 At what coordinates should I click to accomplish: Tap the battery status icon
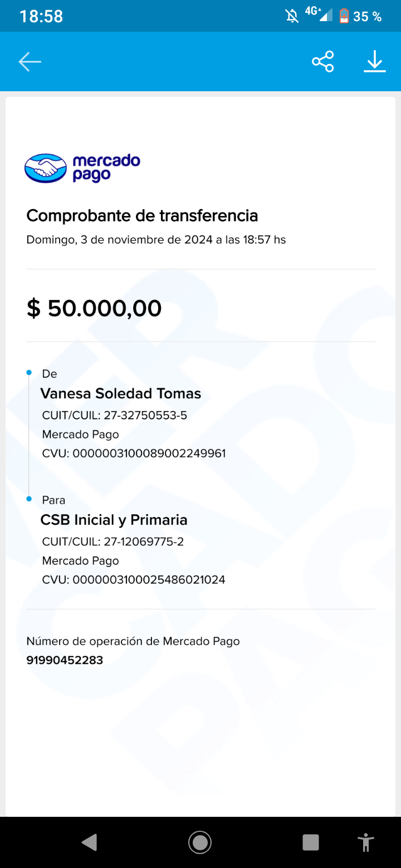pos(344,16)
